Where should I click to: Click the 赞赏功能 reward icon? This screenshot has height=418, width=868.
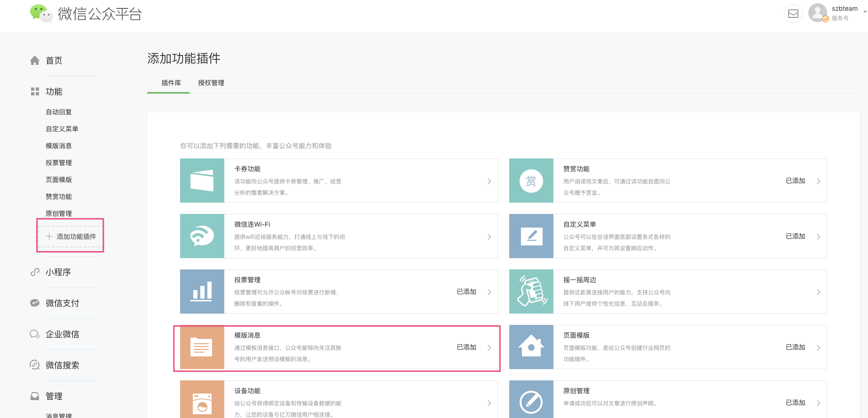pyautogui.click(x=531, y=181)
